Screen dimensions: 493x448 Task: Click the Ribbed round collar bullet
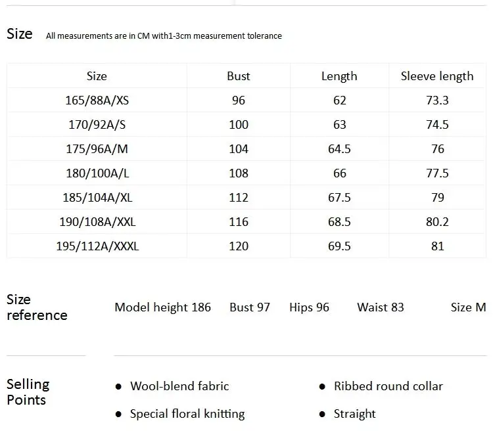(388, 386)
